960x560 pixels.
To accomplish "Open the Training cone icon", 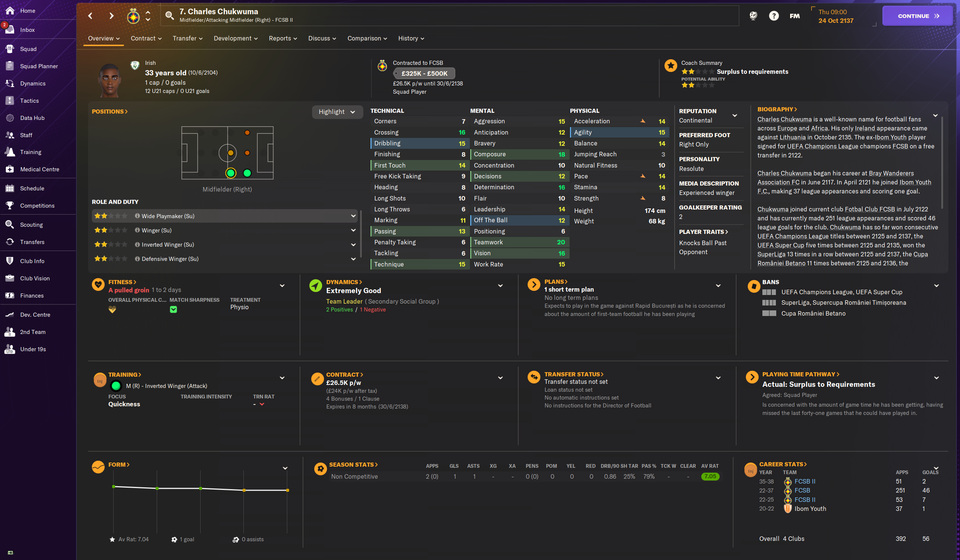I will pos(10,152).
